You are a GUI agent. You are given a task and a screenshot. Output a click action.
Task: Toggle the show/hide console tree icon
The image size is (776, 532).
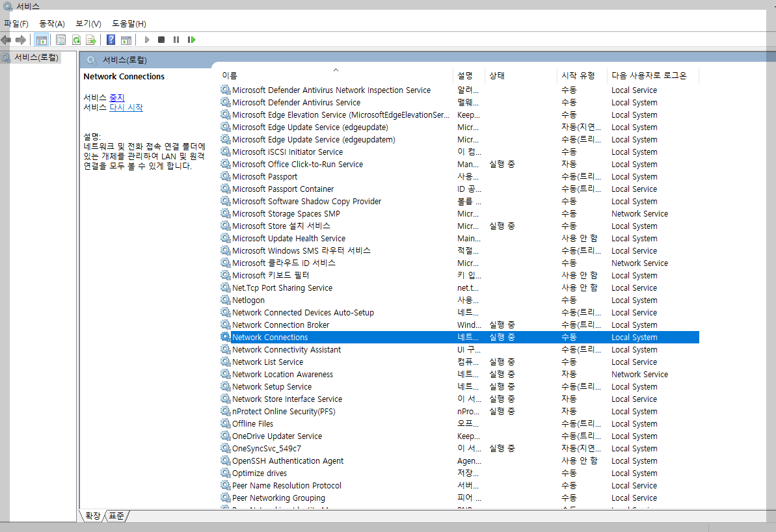click(x=42, y=40)
